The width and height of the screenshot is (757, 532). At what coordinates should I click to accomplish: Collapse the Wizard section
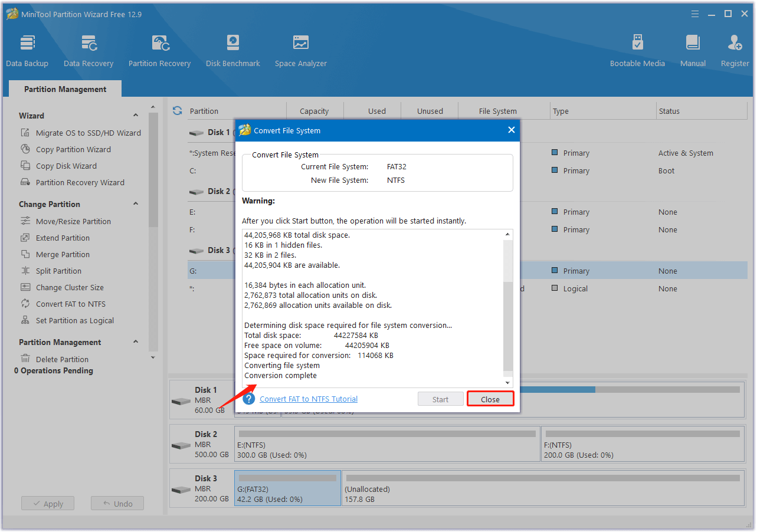[x=136, y=116]
